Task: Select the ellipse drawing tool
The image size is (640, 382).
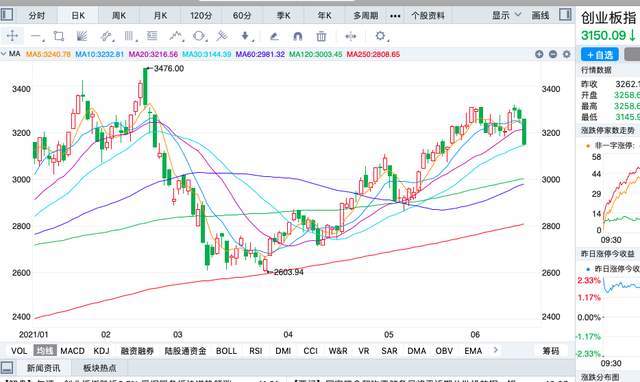Action: pyautogui.click(x=200, y=36)
